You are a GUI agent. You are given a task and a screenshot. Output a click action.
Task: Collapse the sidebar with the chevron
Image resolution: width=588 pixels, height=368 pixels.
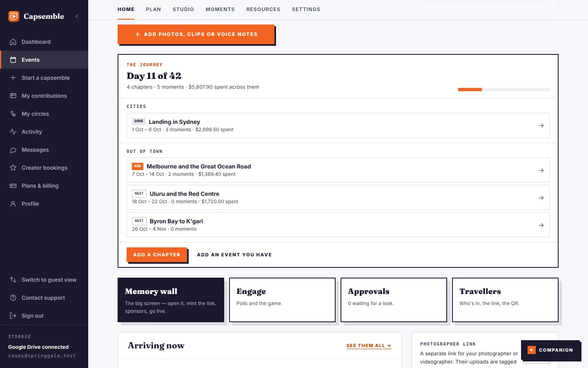(x=77, y=16)
